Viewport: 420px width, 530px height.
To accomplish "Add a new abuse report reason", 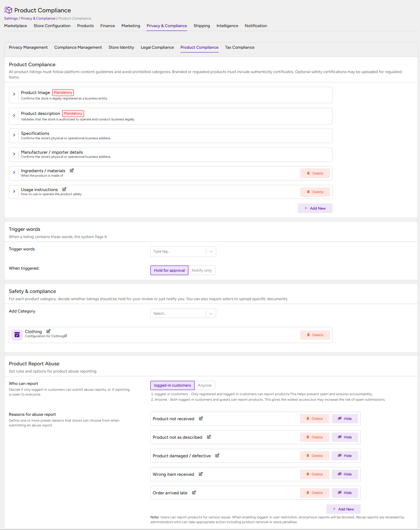I will [x=343, y=509].
